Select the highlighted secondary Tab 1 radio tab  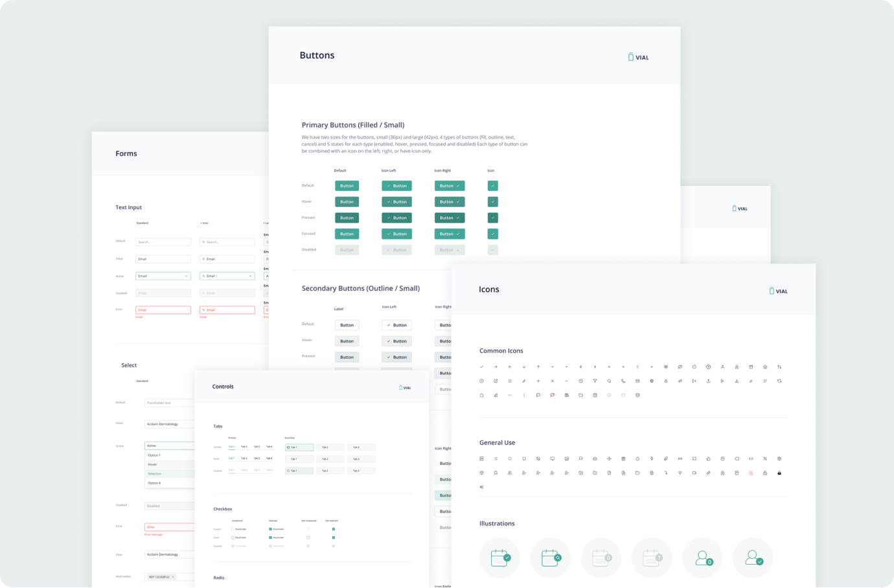point(299,447)
